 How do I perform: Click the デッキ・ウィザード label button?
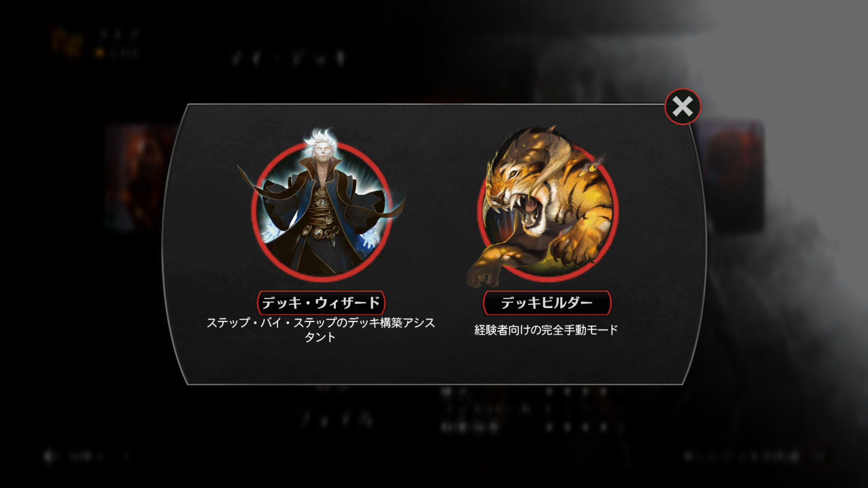(x=321, y=303)
